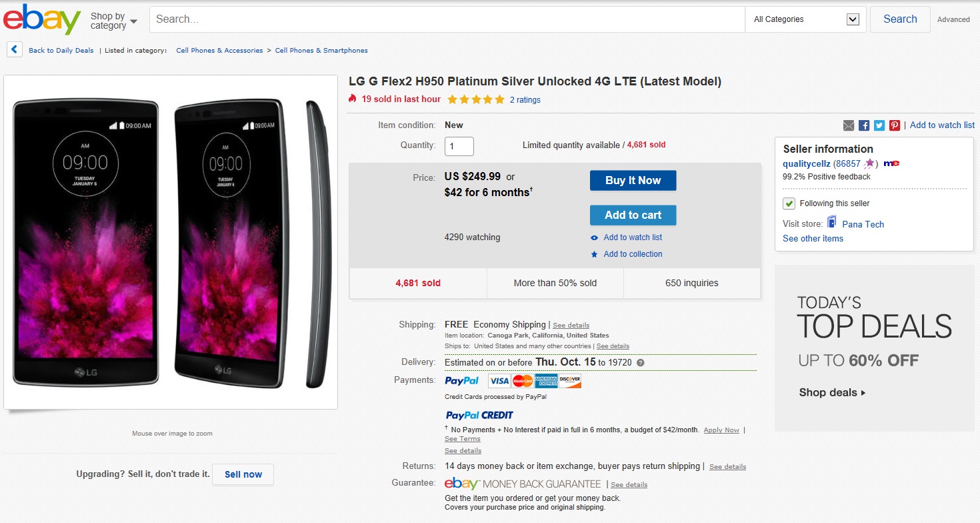
Task: Click the delivery estimate help icon
Action: (x=641, y=363)
